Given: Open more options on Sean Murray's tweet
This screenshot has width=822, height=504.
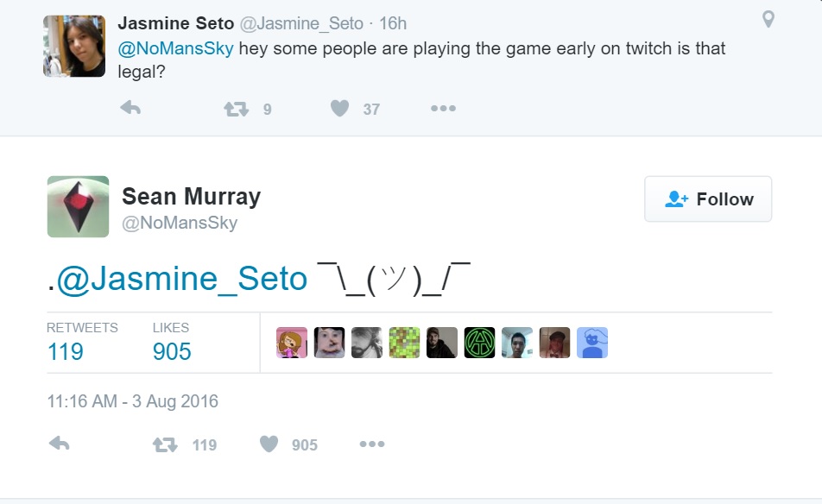Looking at the screenshot, I should pyautogui.click(x=372, y=444).
